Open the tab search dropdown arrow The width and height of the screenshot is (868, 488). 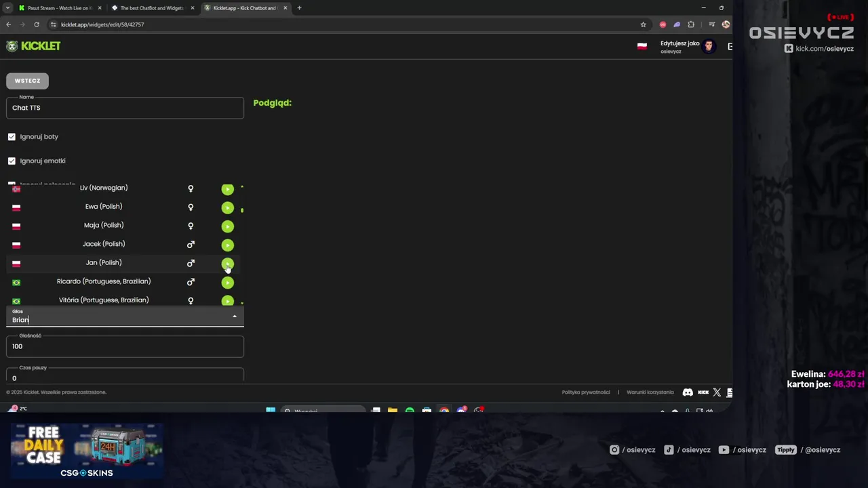pos(7,8)
